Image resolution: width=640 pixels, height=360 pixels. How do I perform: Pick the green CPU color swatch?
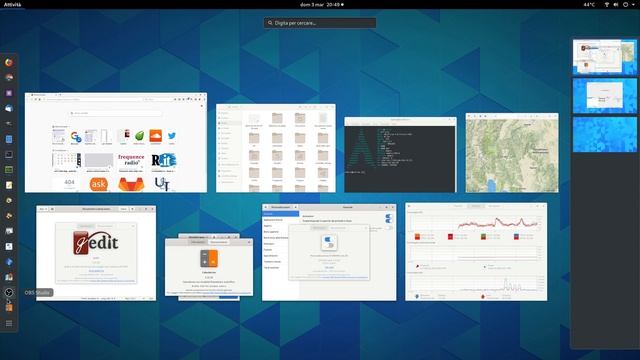483,237
